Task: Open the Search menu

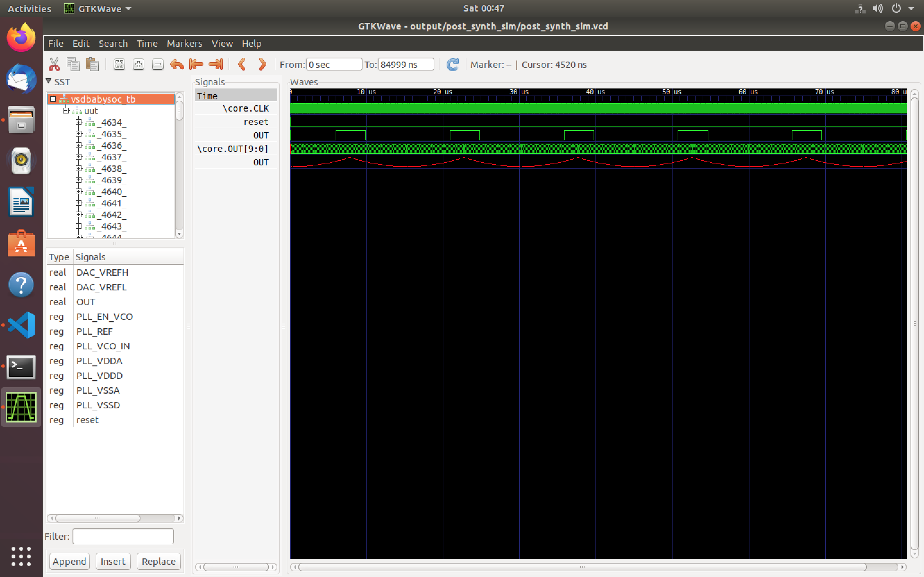Action: pyautogui.click(x=113, y=44)
